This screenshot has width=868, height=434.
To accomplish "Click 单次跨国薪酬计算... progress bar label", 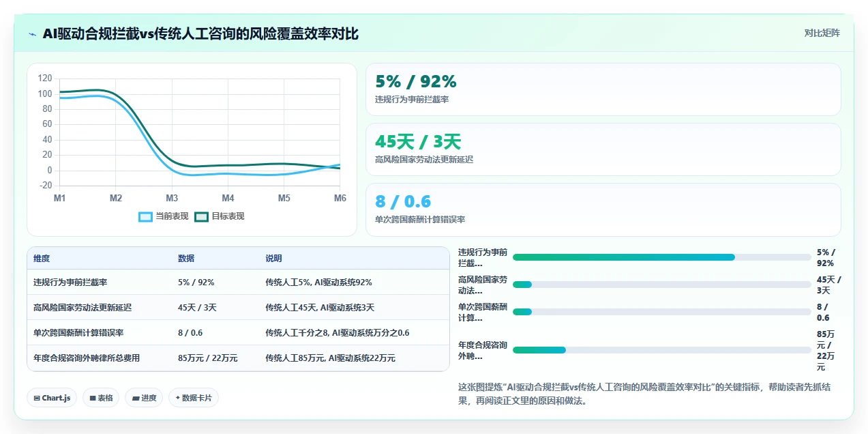I will coord(483,312).
